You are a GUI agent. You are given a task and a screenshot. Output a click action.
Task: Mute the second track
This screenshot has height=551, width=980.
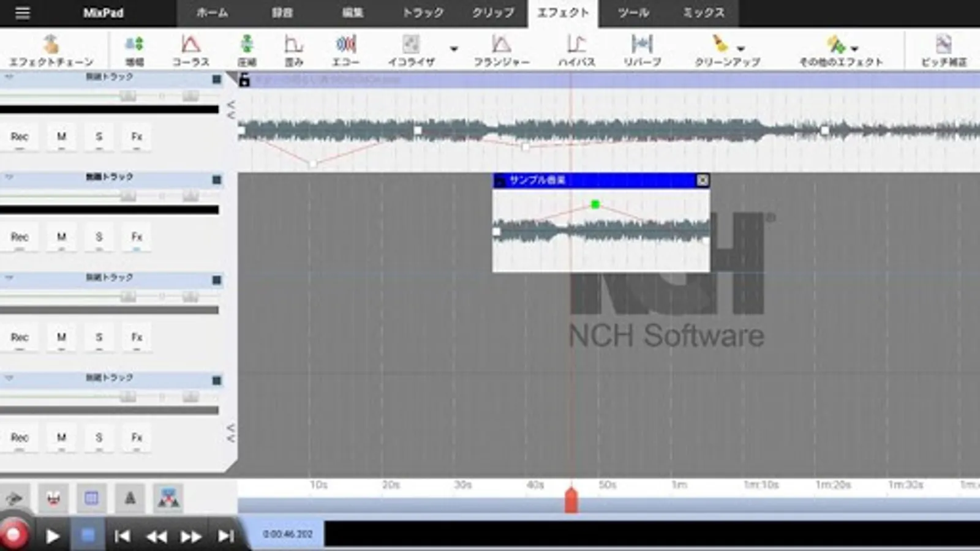61,238
